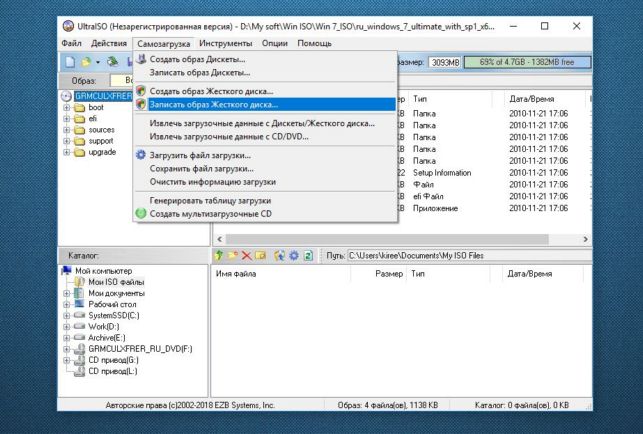Image resolution: width=643 pixels, height=434 pixels.
Task: Click the Work(D:) drive icon
Action: pos(80,326)
